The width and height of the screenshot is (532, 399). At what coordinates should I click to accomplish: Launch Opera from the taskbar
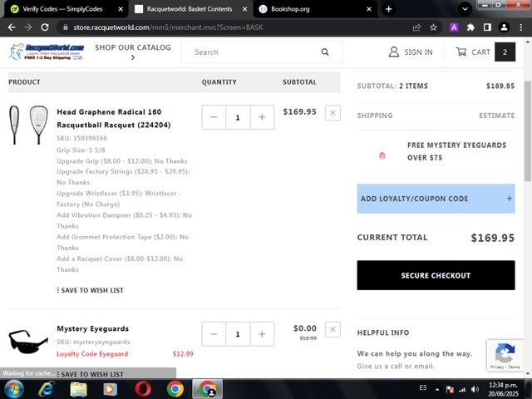[x=143, y=389]
